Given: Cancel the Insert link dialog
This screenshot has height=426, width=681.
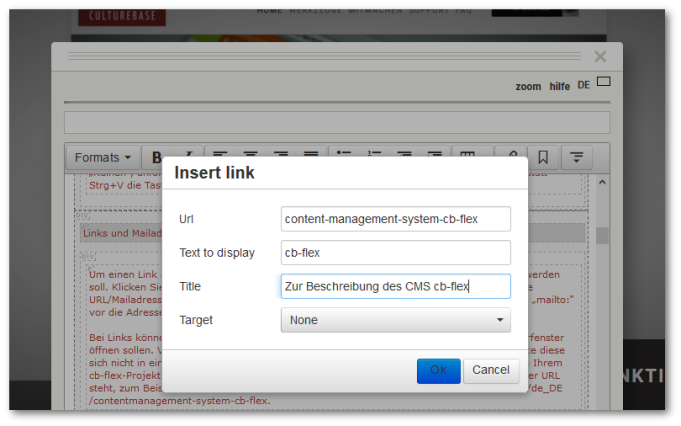Looking at the screenshot, I should pos(490,370).
